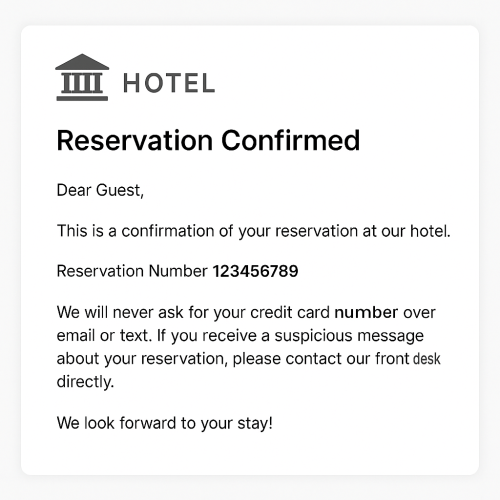Click the word Confirmed in the heading

(291, 140)
